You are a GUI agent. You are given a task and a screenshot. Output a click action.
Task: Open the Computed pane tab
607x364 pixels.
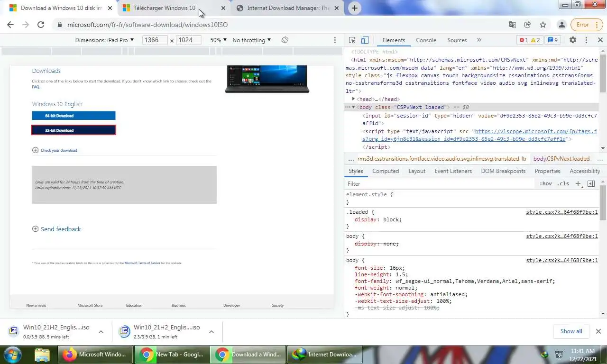386,171
